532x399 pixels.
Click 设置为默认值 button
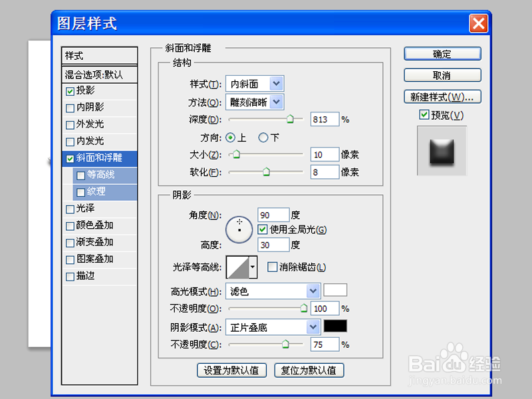click(231, 370)
